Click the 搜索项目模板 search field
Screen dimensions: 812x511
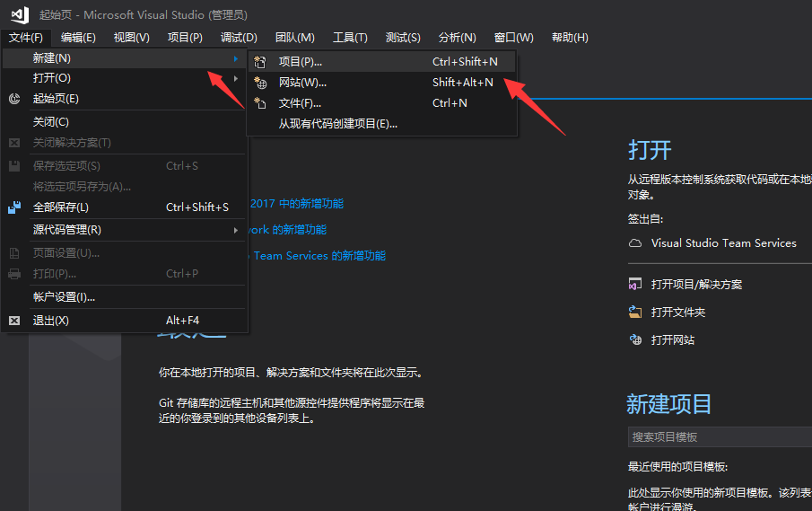(718, 437)
